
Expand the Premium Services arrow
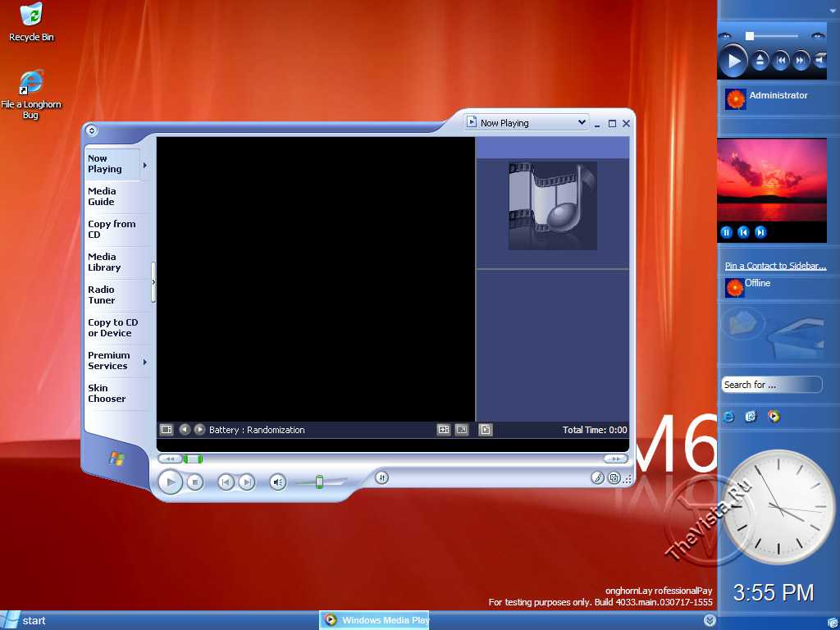(x=145, y=362)
